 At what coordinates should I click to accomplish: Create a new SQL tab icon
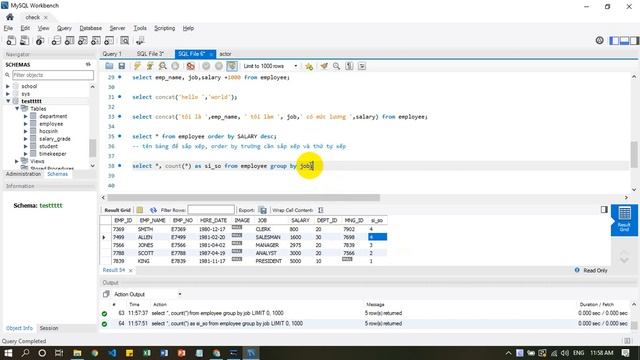coord(11,40)
